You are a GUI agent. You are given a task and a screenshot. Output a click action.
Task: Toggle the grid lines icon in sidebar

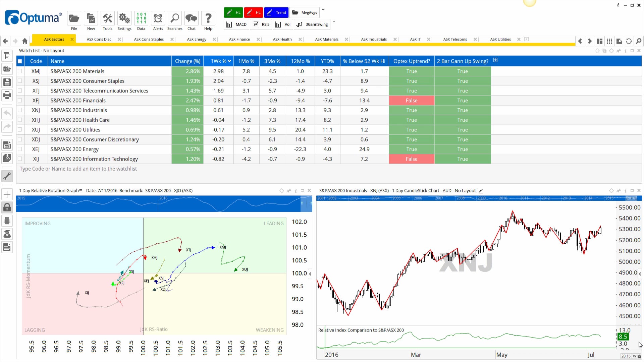(x=7, y=221)
